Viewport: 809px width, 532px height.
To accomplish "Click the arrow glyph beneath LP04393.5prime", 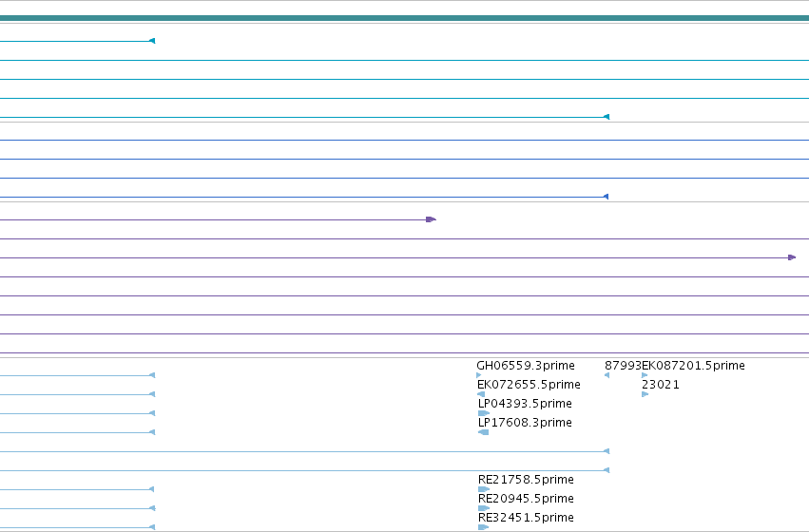I will pos(484,413).
